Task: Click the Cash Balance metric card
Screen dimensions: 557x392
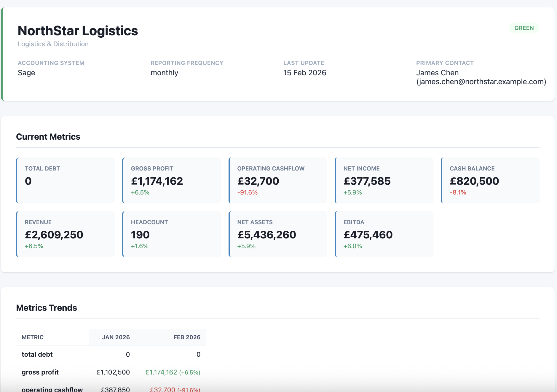Action: tap(490, 180)
